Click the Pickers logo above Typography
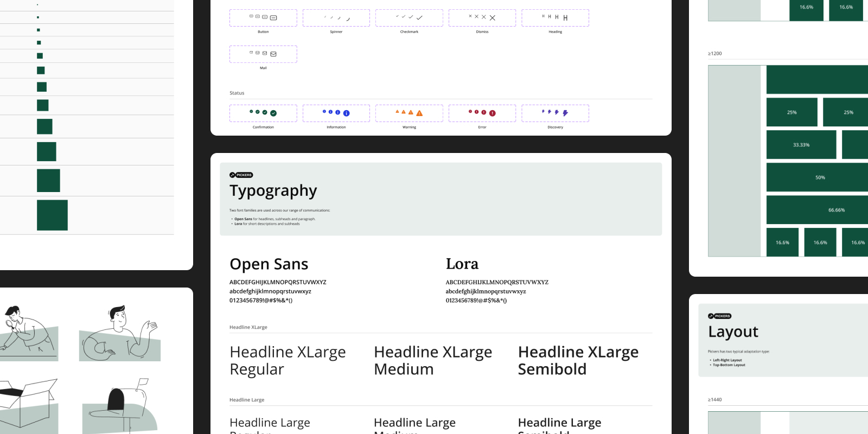Viewport: 868px width, 434px height. [241, 175]
